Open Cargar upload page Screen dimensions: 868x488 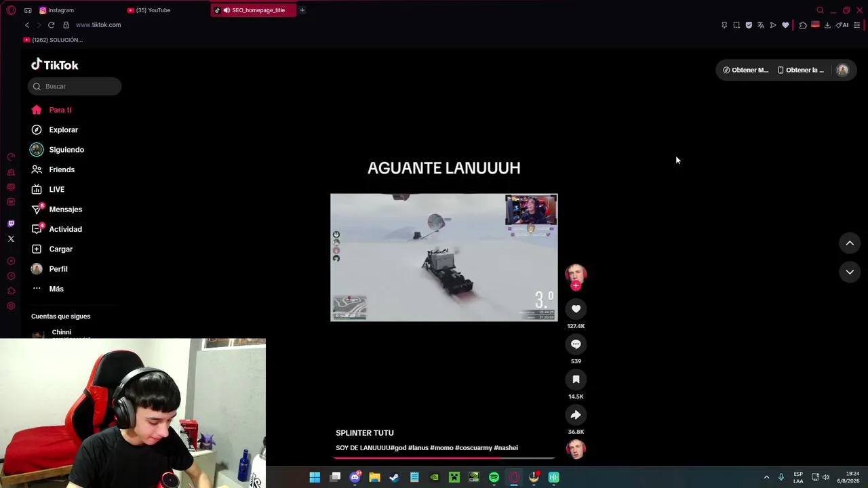(x=52, y=249)
